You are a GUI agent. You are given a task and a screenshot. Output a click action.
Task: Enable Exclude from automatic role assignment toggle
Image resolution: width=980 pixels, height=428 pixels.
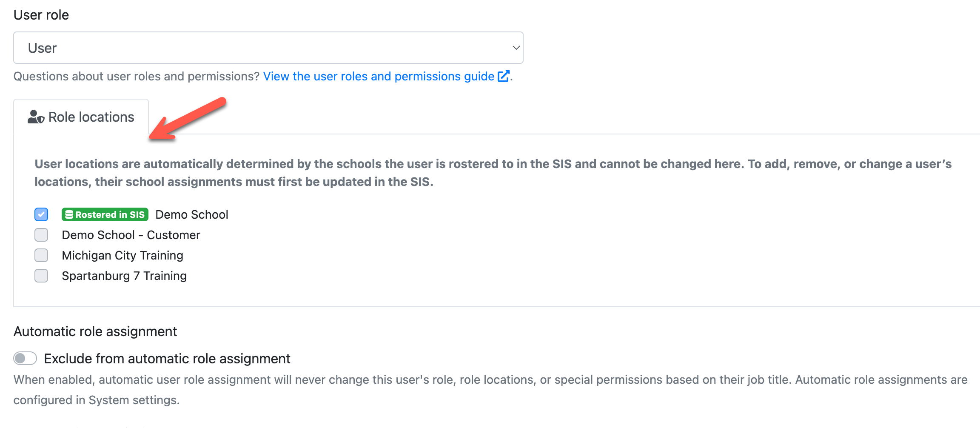[x=25, y=358]
